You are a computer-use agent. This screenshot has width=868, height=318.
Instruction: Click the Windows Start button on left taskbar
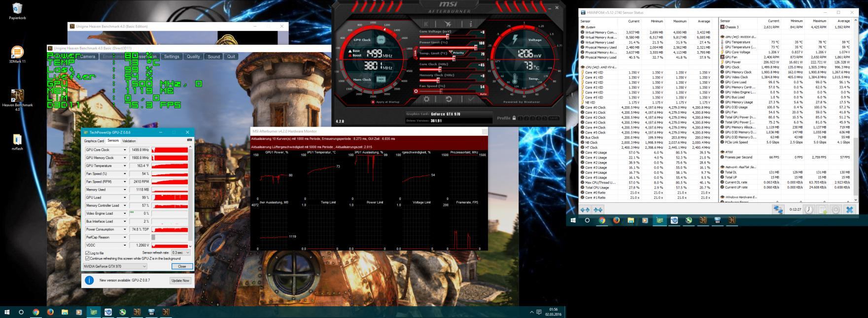coord(7,312)
